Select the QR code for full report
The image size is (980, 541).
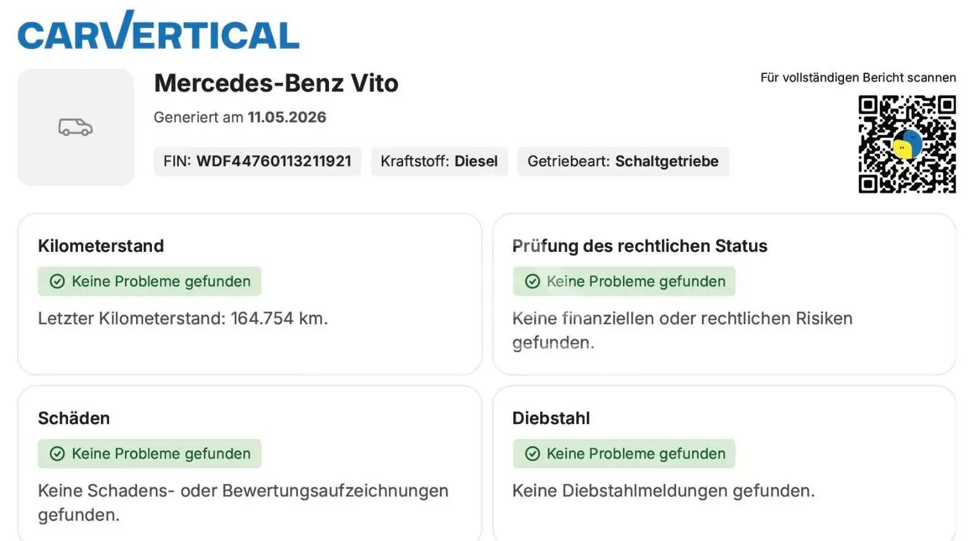[907, 144]
